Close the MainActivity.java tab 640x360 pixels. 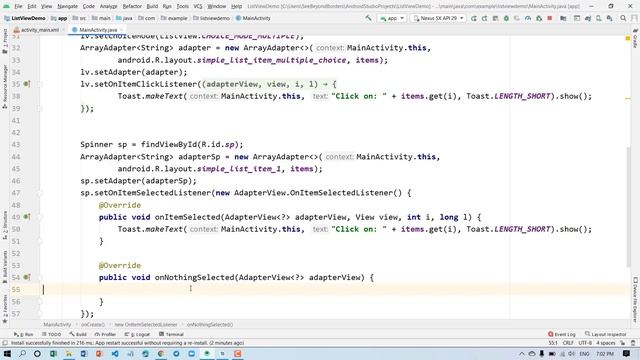pyautogui.click(x=121, y=30)
